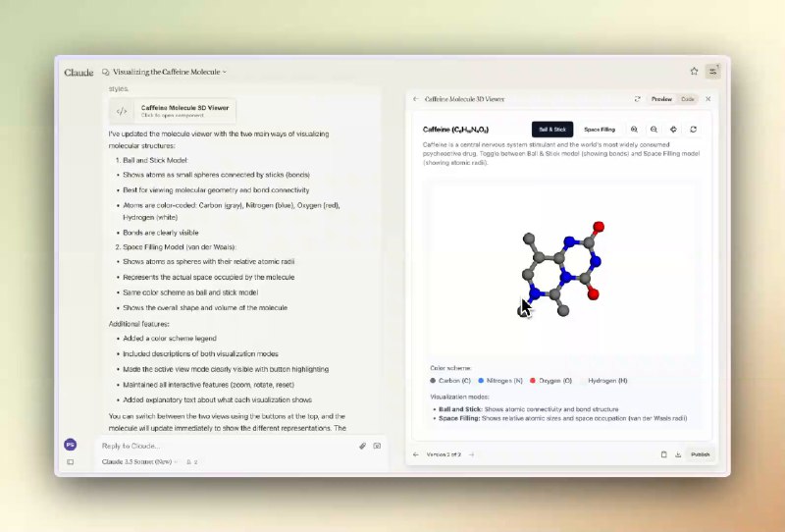
Task: Select the Code tab
Action: pyautogui.click(x=688, y=99)
